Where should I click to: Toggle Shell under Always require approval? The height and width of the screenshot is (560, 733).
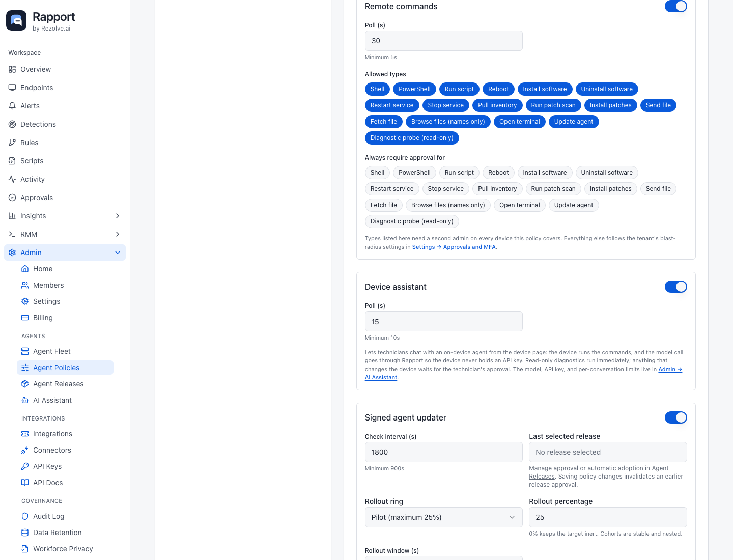click(377, 173)
